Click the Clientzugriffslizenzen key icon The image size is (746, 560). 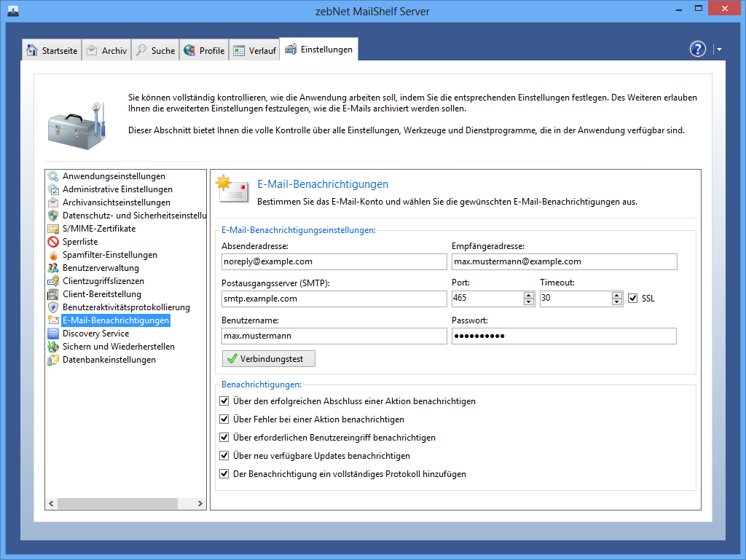[53, 281]
